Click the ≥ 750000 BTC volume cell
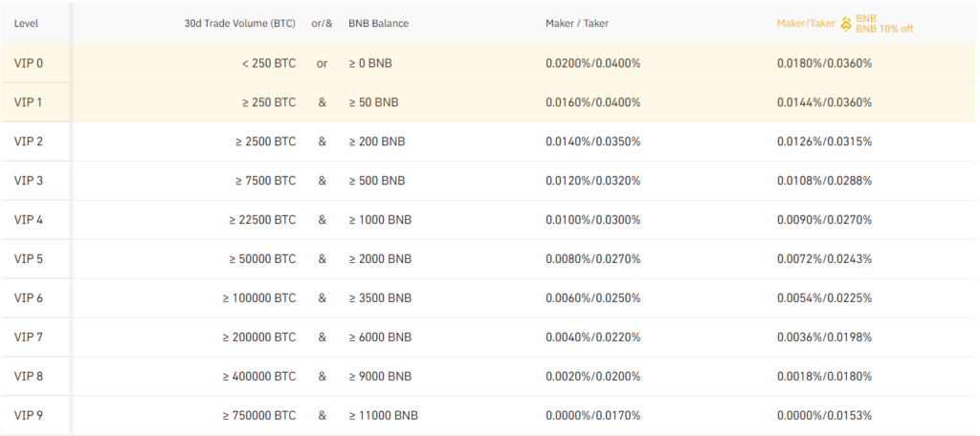The image size is (980, 436). [258, 416]
